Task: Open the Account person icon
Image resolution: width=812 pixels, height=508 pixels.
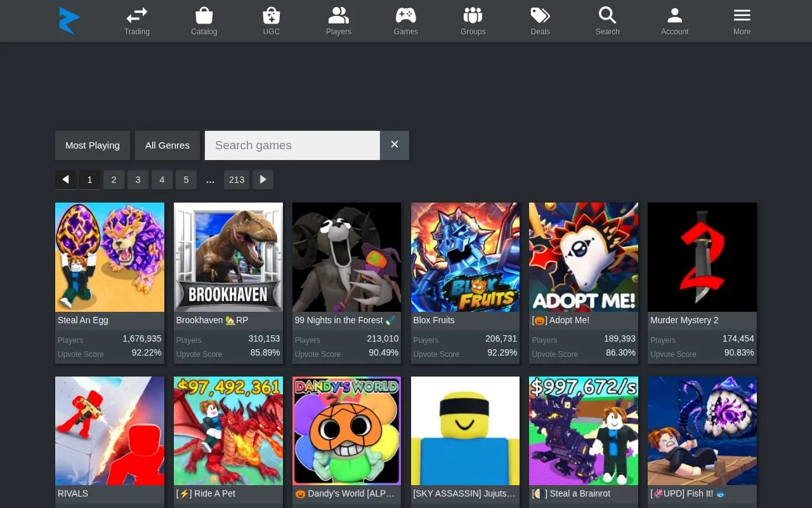Action: [675, 15]
